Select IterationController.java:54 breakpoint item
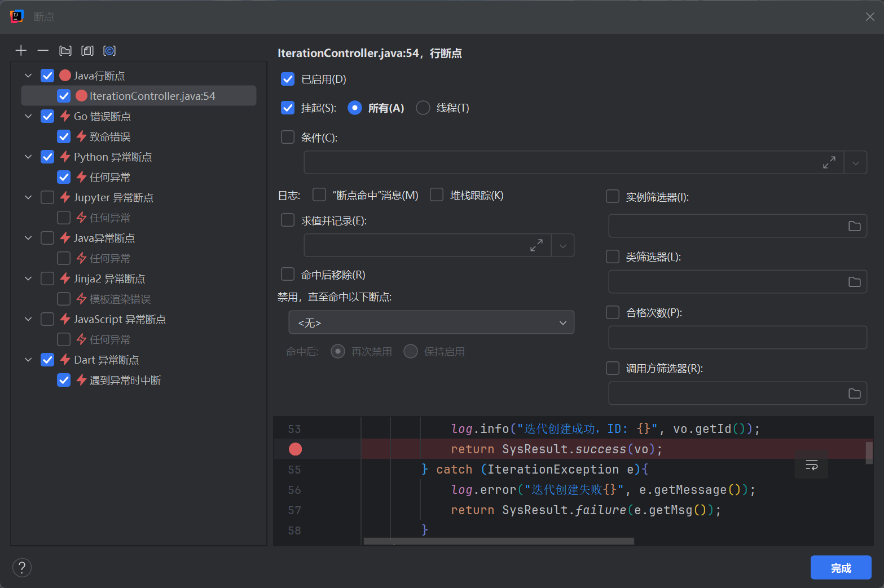The height and width of the screenshot is (588, 884). (x=152, y=96)
